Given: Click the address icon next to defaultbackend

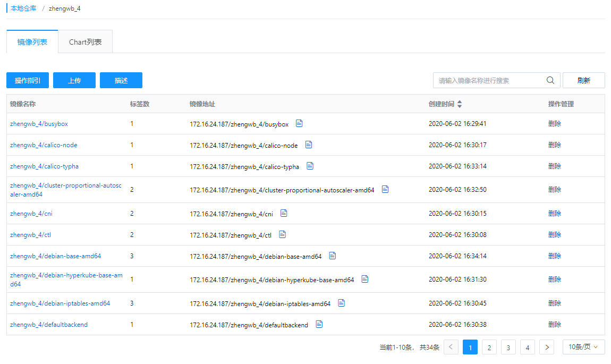Looking at the screenshot, I should tap(319, 324).
